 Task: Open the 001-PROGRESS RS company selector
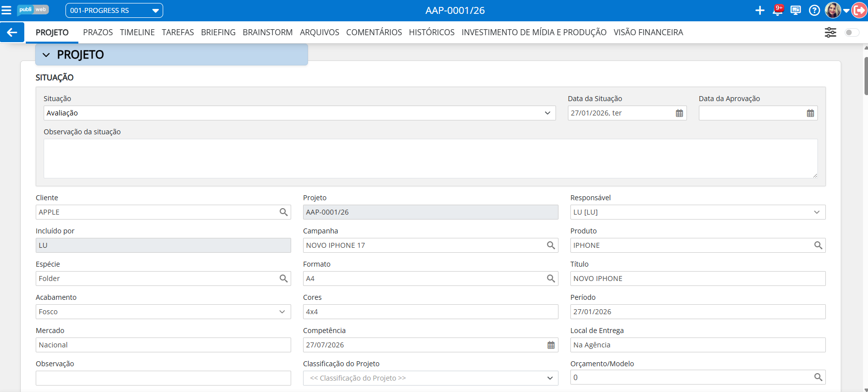click(114, 10)
